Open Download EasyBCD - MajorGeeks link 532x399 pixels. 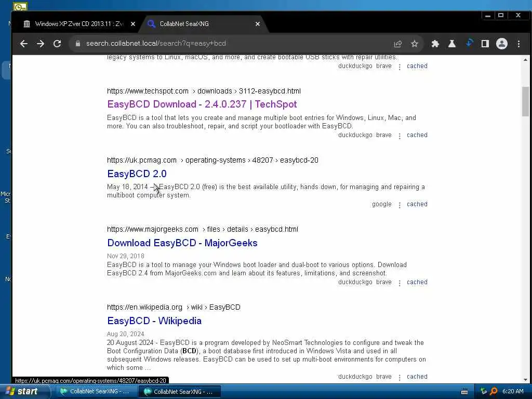tap(182, 243)
